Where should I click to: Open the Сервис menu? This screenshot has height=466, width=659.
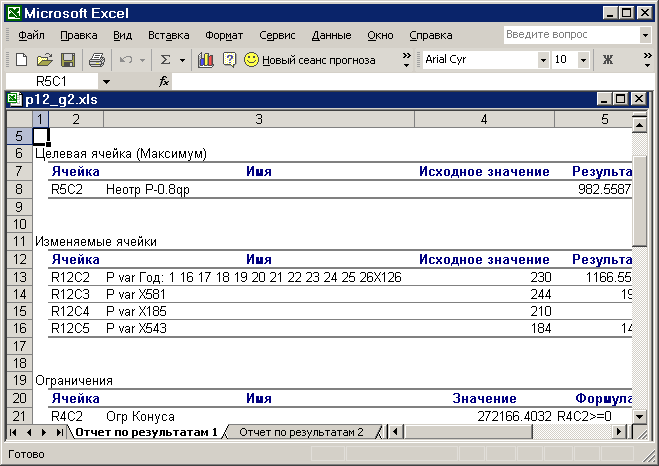coord(277,35)
